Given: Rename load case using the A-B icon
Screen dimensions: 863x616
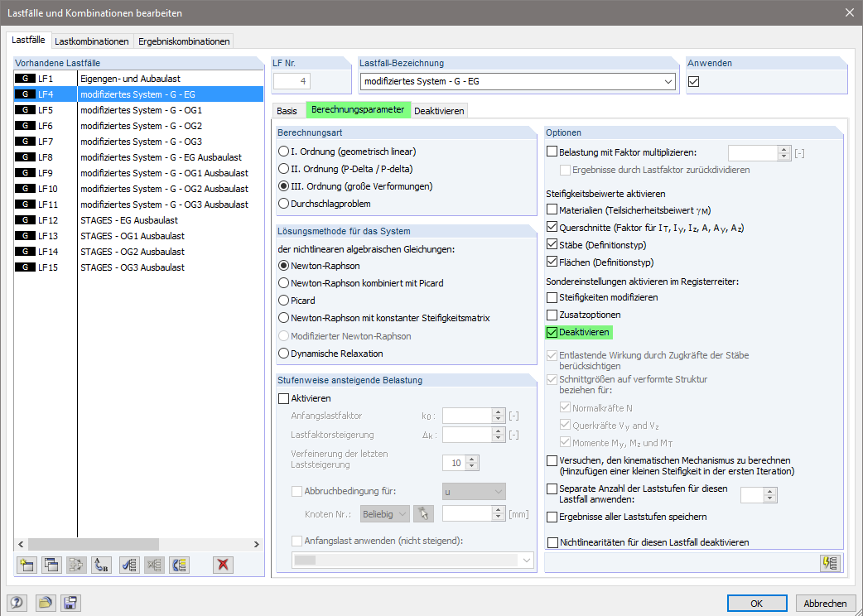Looking at the screenshot, I should (x=102, y=565).
